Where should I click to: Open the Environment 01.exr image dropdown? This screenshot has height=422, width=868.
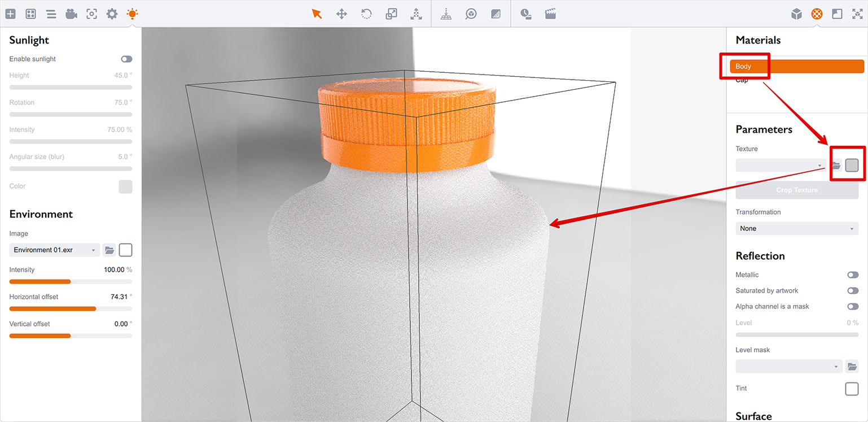click(x=54, y=250)
